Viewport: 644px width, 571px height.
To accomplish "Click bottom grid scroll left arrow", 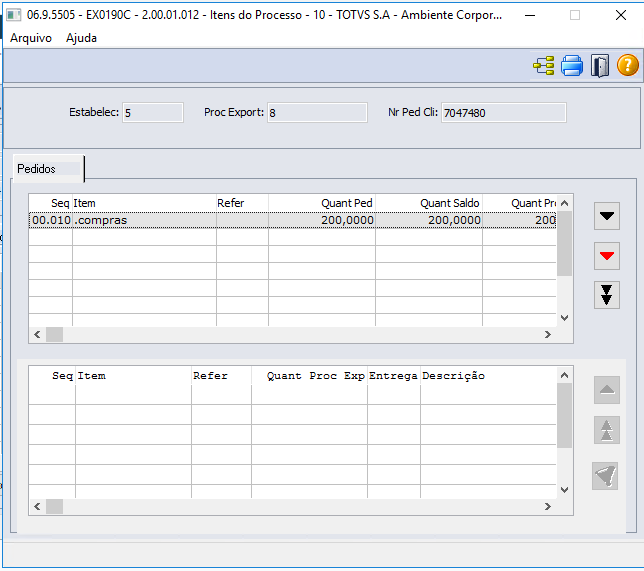I will (x=37, y=507).
